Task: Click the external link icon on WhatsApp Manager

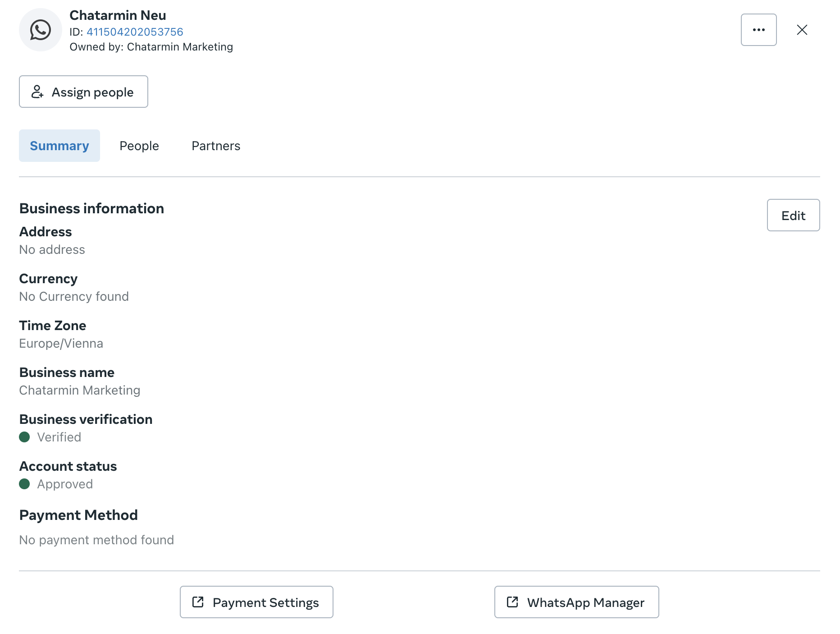Action: pos(512,602)
